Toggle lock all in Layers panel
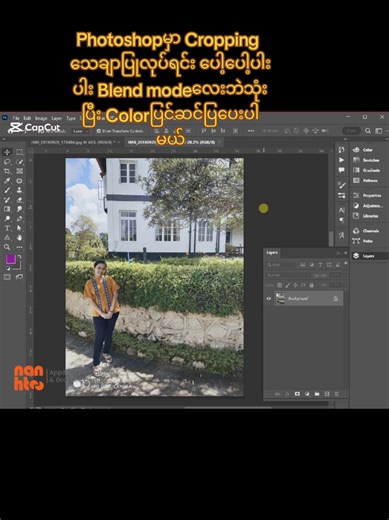Viewport: 389px width, 520px height. tap(311, 285)
